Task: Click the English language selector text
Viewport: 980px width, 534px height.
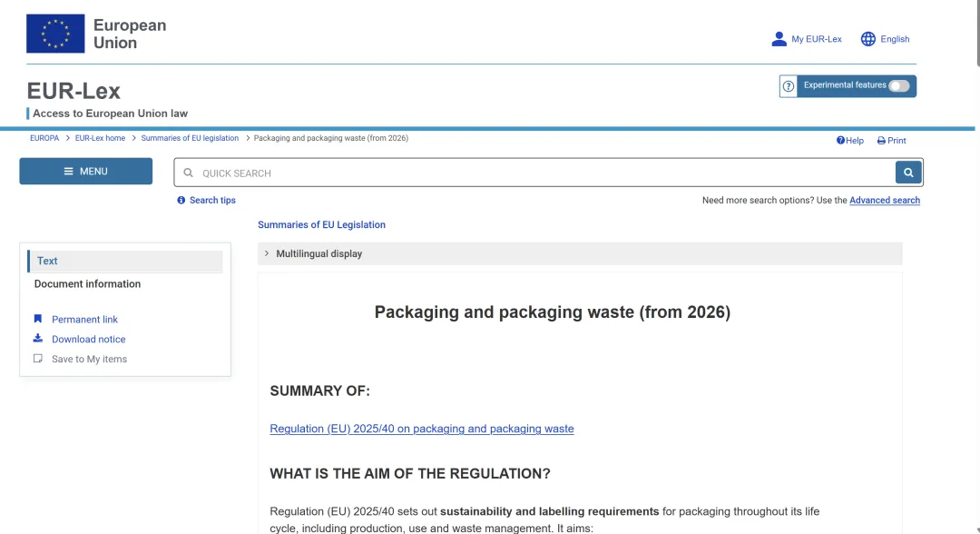Action: point(895,39)
